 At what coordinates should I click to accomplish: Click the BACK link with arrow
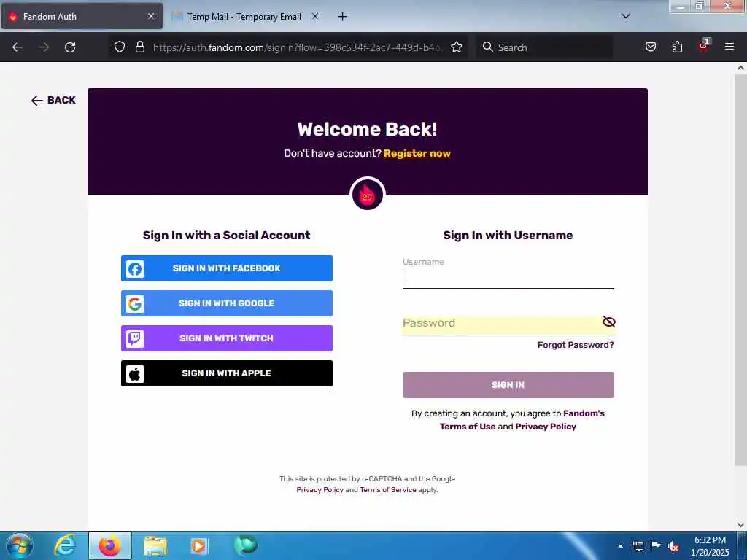(x=53, y=100)
